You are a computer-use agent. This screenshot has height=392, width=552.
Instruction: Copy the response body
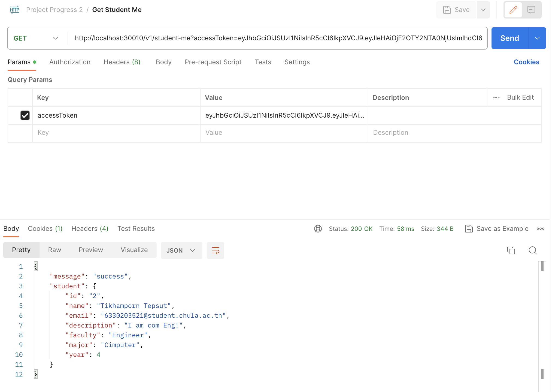(511, 250)
